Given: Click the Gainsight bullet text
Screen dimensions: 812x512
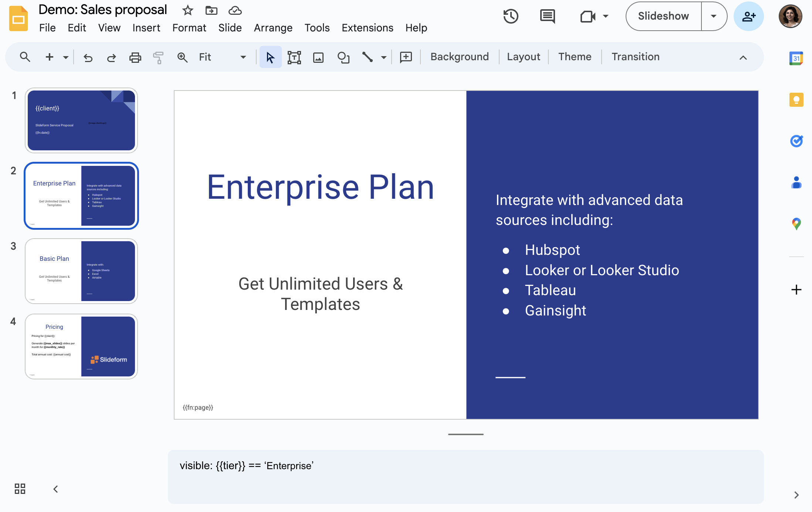Looking at the screenshot, I should pyautogui.click(x=555, y=311).
